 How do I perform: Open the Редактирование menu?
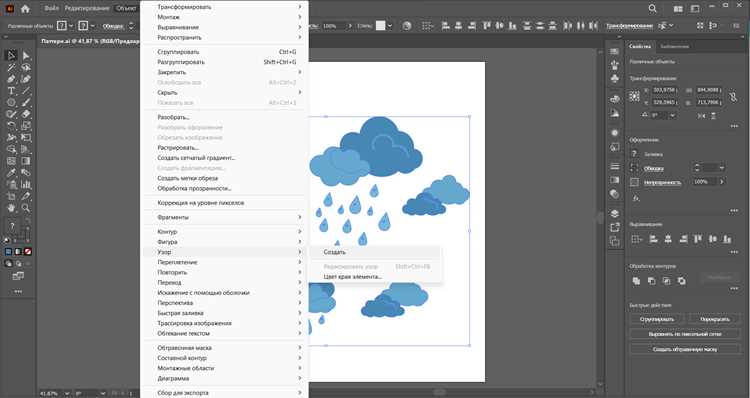87,9
